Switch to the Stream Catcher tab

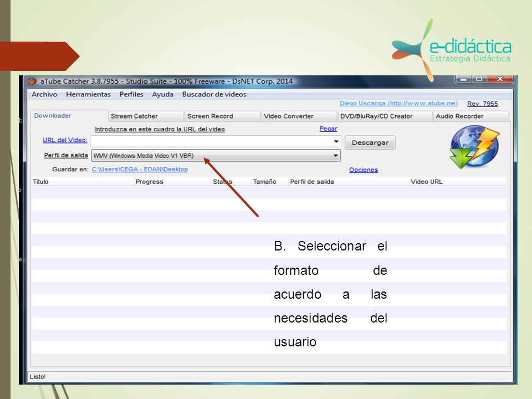tap(146, 116)
